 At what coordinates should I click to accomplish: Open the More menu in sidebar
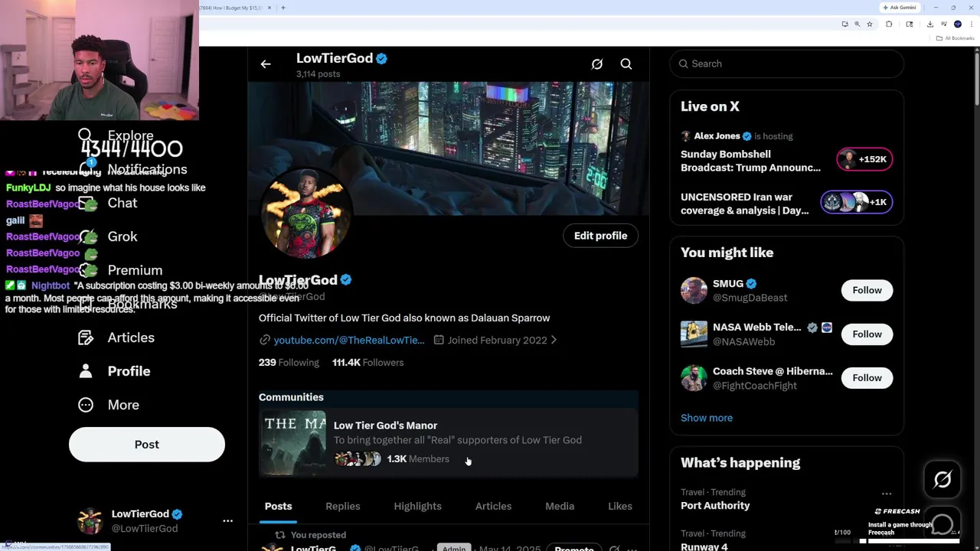click(109, 405)
